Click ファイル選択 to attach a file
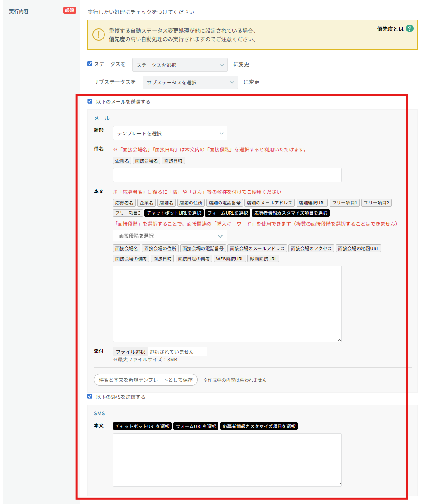The image size is (428, 504). click(x=130, y=352)
